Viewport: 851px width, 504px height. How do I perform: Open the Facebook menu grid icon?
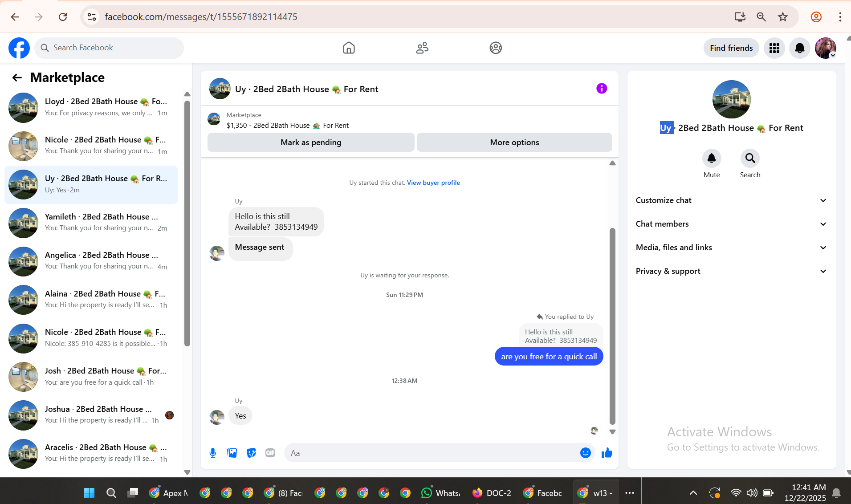pyautogui.click(x=774, y=48)
